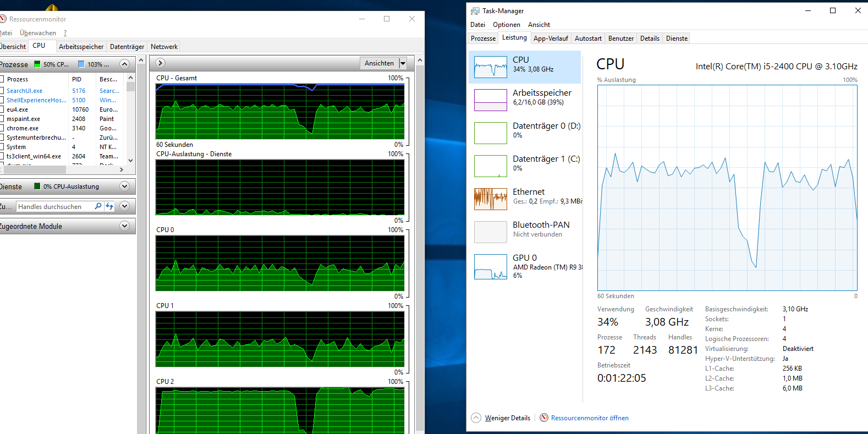Enable filtering for chrome.exe checkbox

pyautogui.click(x=2, y=128)
